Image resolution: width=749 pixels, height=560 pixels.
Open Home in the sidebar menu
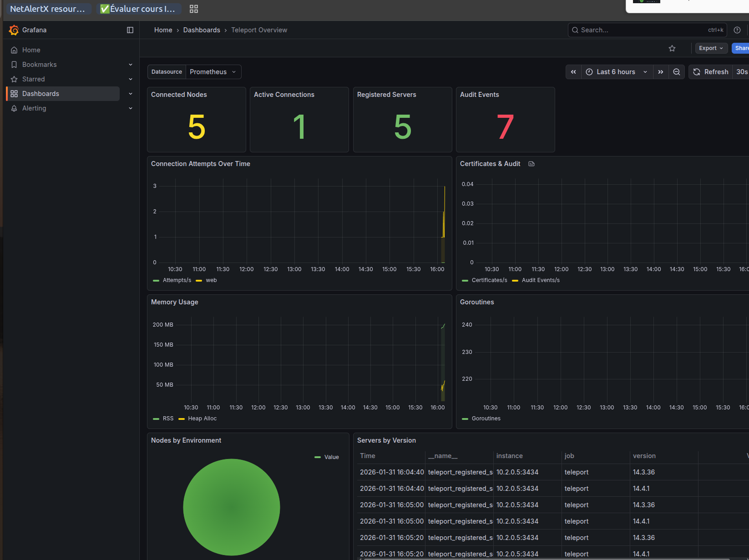(31, 50)
